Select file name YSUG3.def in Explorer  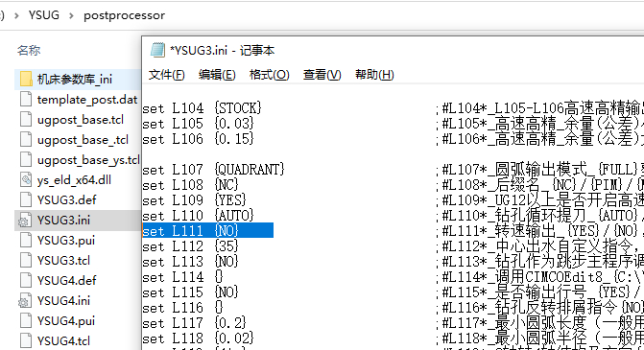point(66,199)
